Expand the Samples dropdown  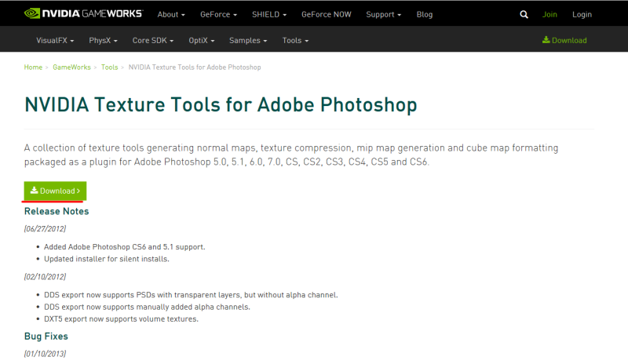click(x=248, y=41)
